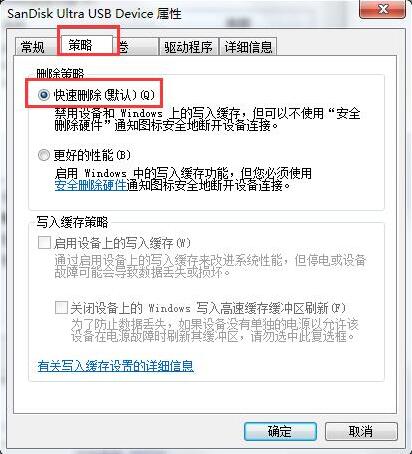Select 快速删除(默认) radio button

point(44,95)
